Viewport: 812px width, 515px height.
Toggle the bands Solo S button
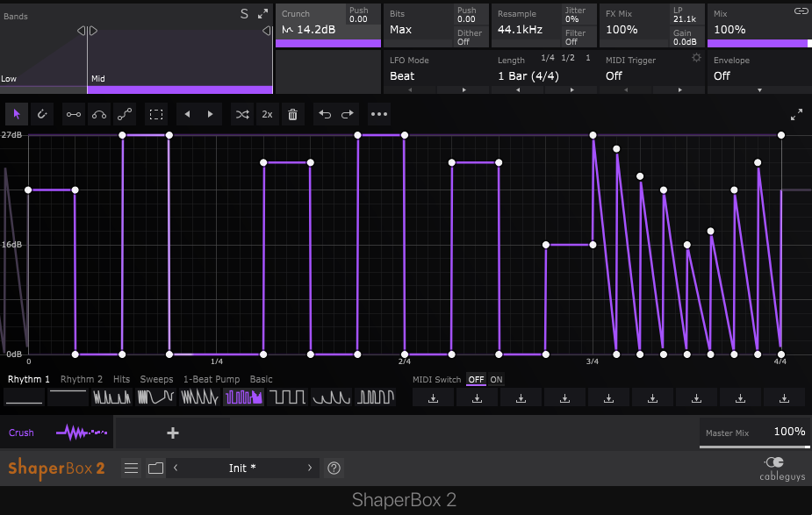(244, 14)
